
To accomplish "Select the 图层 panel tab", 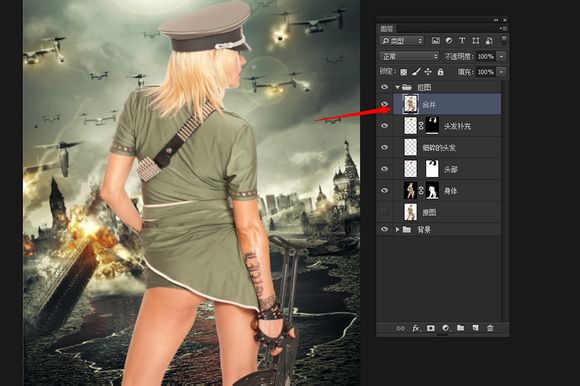I will tap(387, 29).
